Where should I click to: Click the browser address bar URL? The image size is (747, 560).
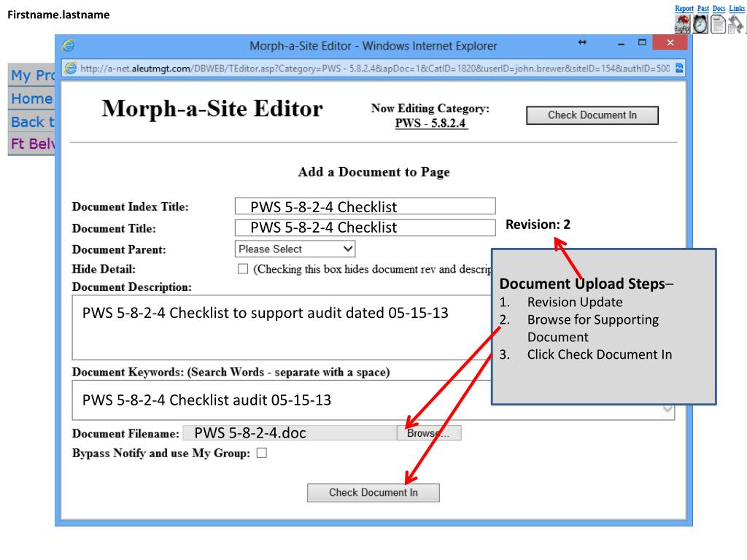(x=375, y=68)
